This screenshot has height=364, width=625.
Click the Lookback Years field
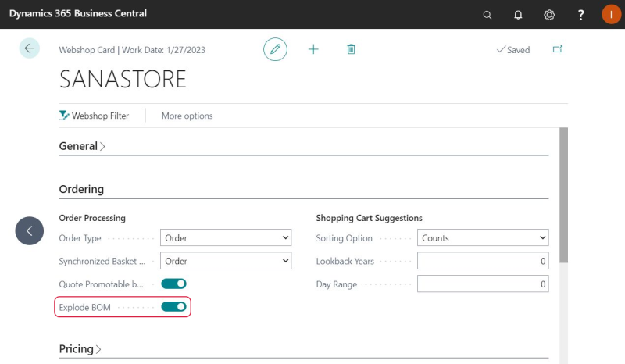pos(483,261)
